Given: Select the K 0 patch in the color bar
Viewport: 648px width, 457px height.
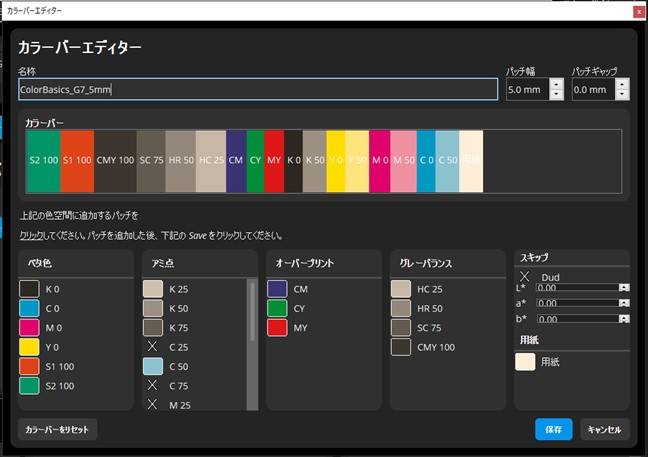Looking at the screenshot, I should (293, 161).
